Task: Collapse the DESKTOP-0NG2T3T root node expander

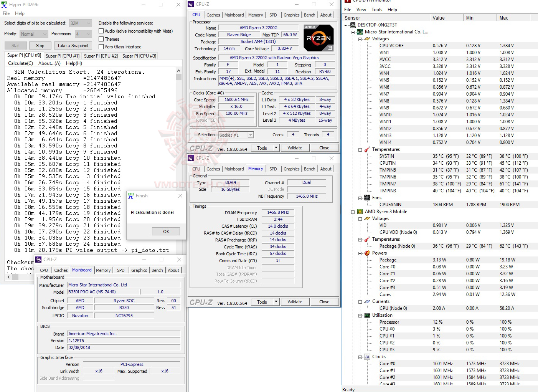Action: coord(346,25)
